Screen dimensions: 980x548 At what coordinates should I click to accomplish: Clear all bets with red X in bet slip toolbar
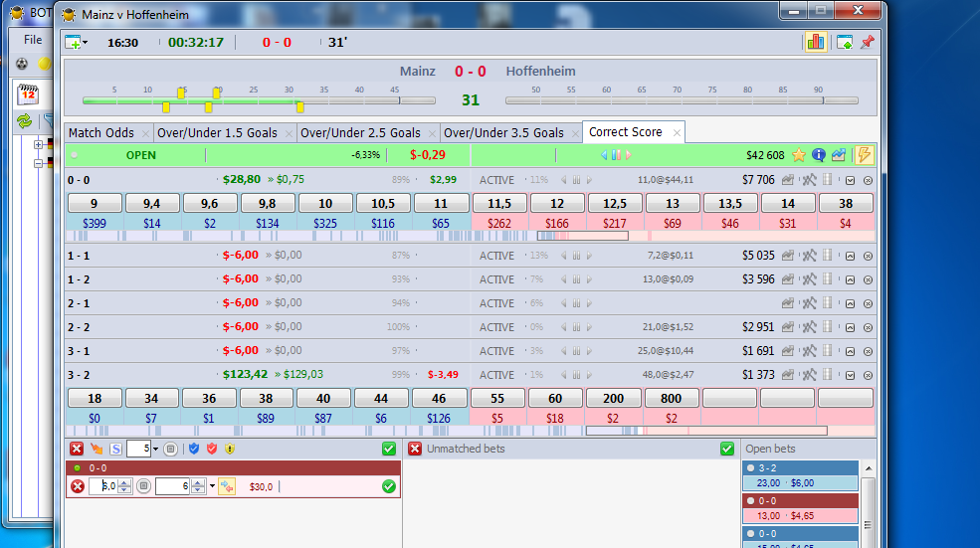(x=77, y=449)
